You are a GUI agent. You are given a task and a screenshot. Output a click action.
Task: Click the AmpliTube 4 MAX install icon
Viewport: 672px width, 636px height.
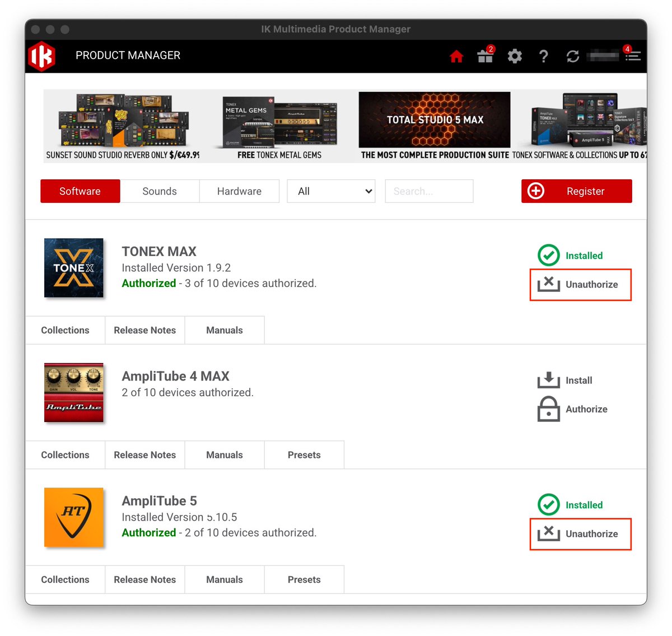point(549,380)
